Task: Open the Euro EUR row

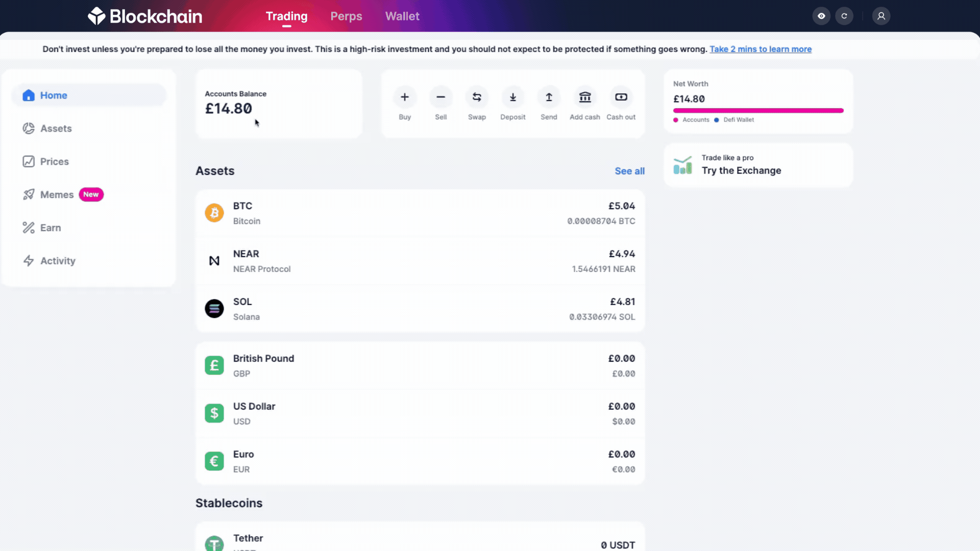Action: pyautogui.click(x=420, y=462)
